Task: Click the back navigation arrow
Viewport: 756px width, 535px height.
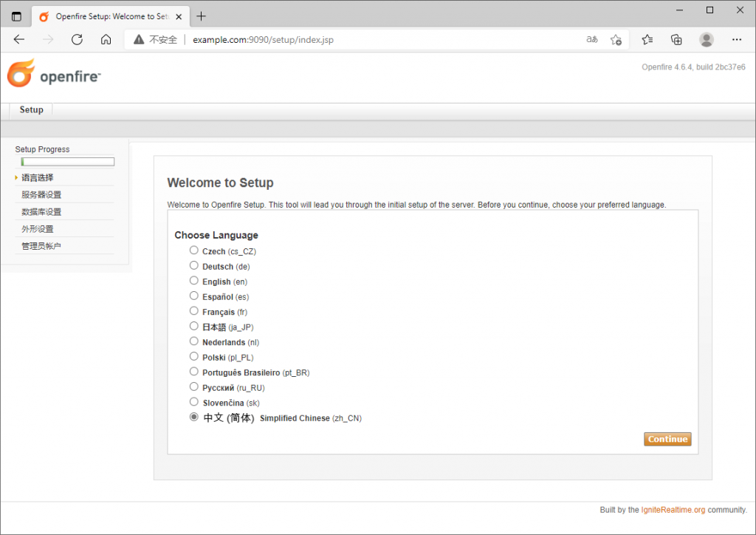Action: tap(19, 40)
